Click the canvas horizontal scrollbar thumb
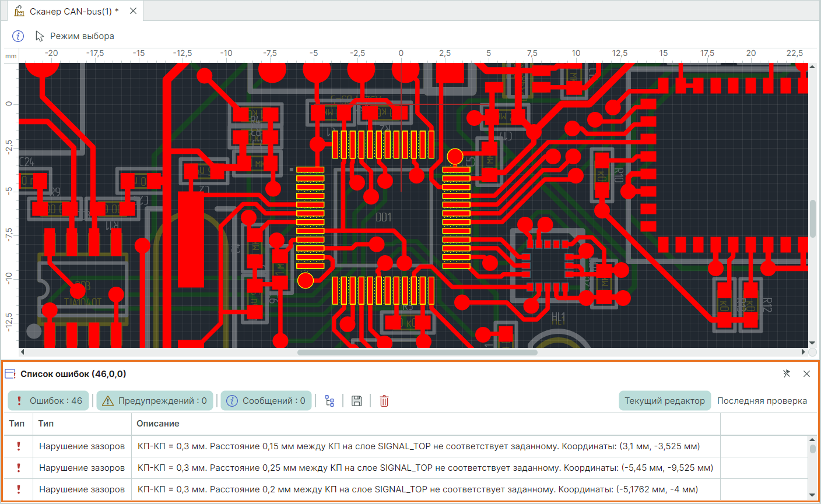Image resolution: width=821 pixels, height=504 pixels. pyautogui.click(x=417, y=353)
